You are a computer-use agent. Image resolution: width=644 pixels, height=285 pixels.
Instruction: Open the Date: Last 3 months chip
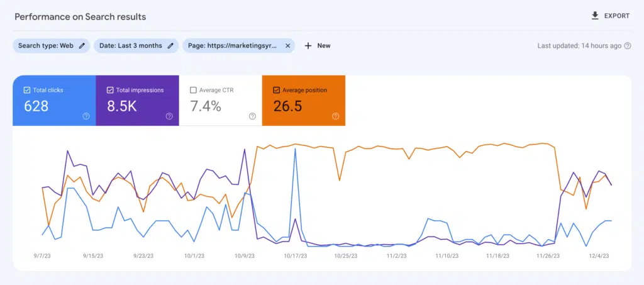point(130,45)
